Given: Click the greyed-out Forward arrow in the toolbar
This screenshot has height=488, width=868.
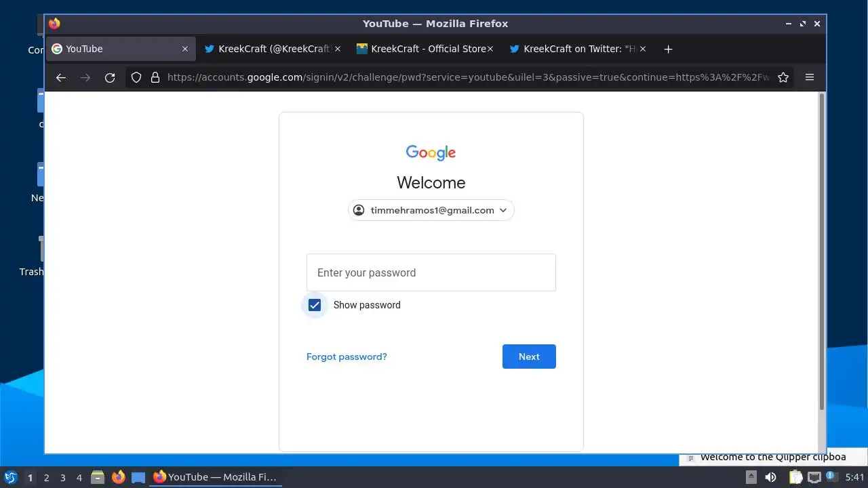Looking at the screenshot, I should pyautogui.click(x=85, y=77).
